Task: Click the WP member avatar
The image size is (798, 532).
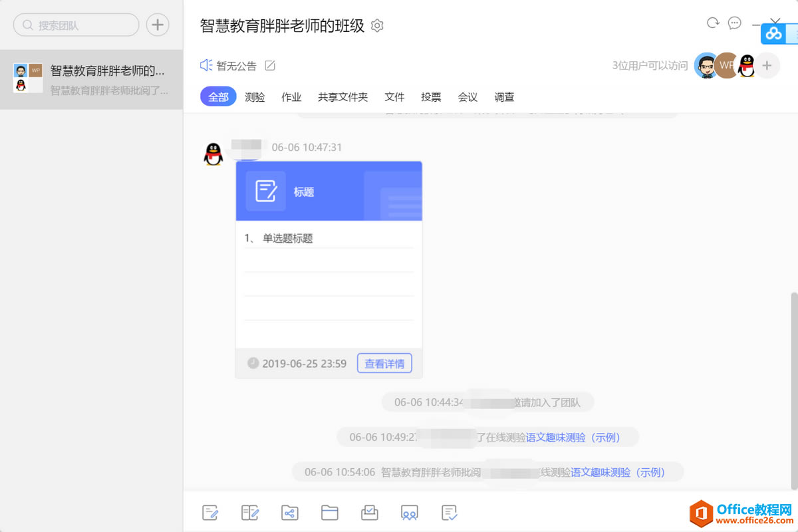Action: click(x=726, y=66)
